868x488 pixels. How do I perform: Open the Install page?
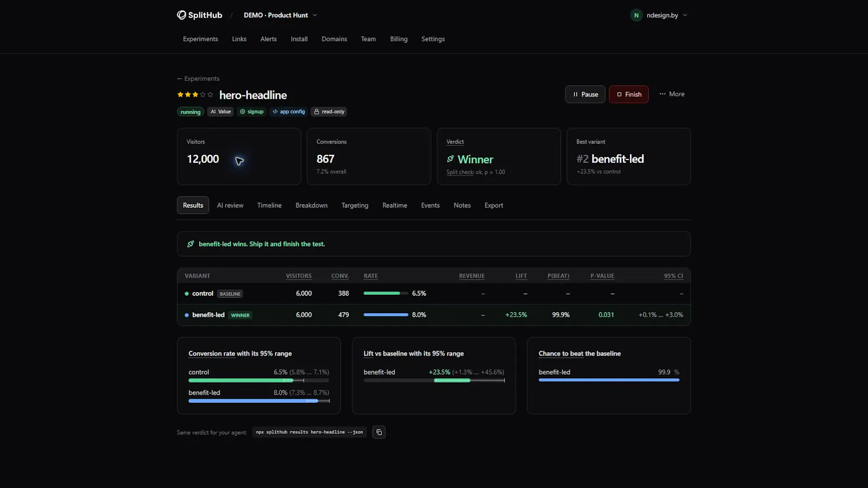299,39
